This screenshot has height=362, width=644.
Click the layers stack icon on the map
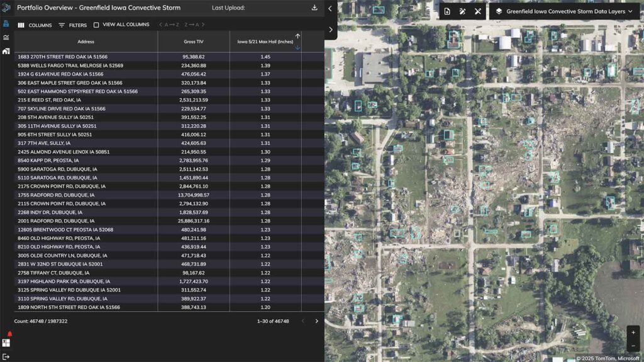tap(499, 11)
